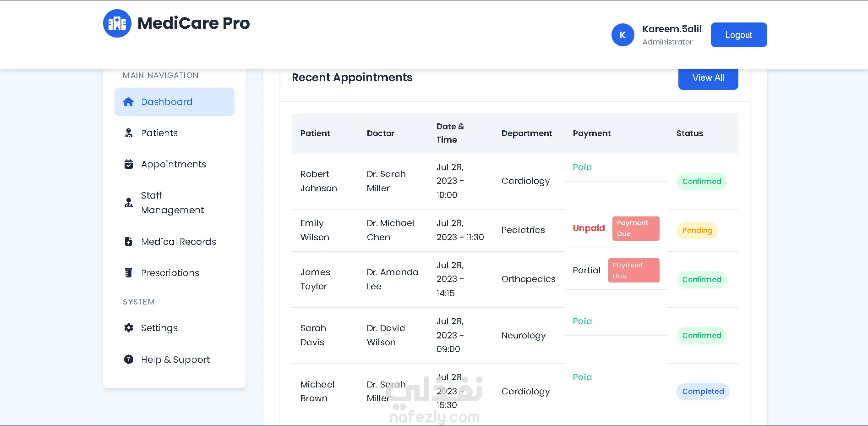This screenshot has width=868, height=426.
Task: Click Payment Due badge for Emily Wilson
Action: click(x=635, y=228)
